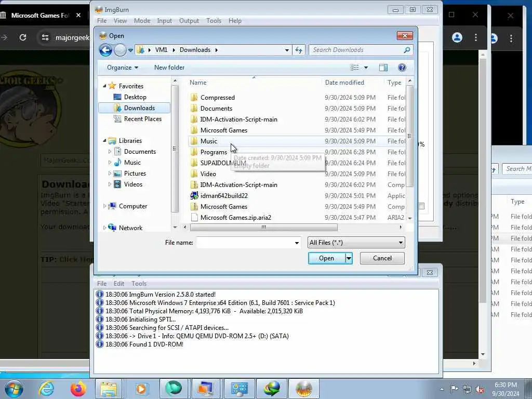Select the Video folder
The height and width of the screenshot is (399, 532).
pyautogui.click(x=208, y=174)
